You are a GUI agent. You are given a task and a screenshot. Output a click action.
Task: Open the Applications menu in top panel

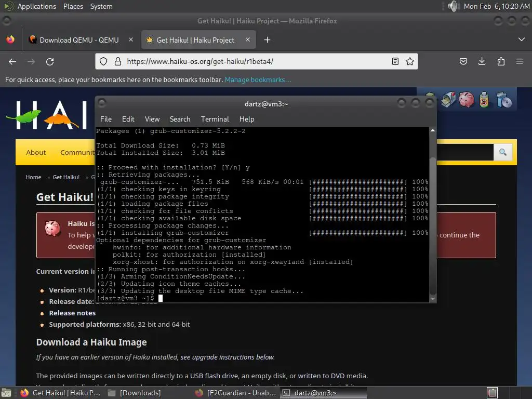(x=37, y=6)
